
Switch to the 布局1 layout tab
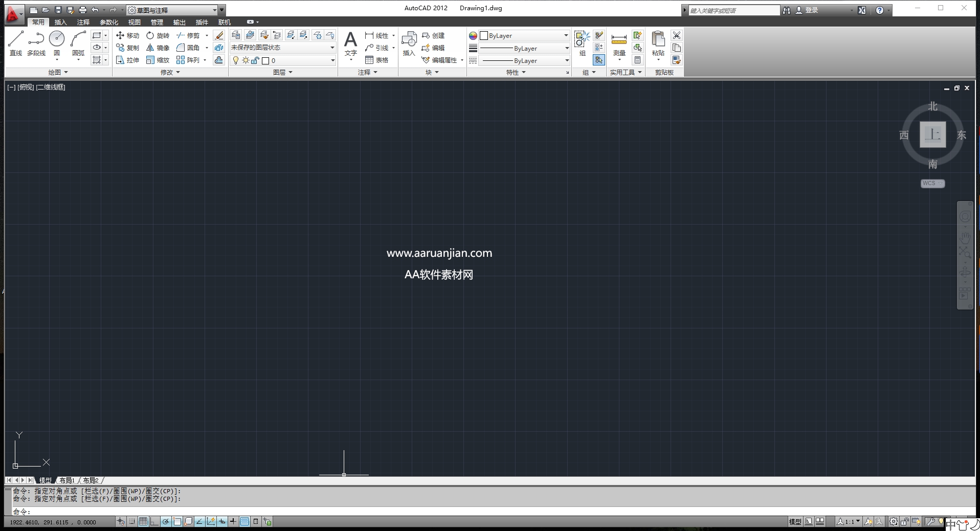coord(66,480)
